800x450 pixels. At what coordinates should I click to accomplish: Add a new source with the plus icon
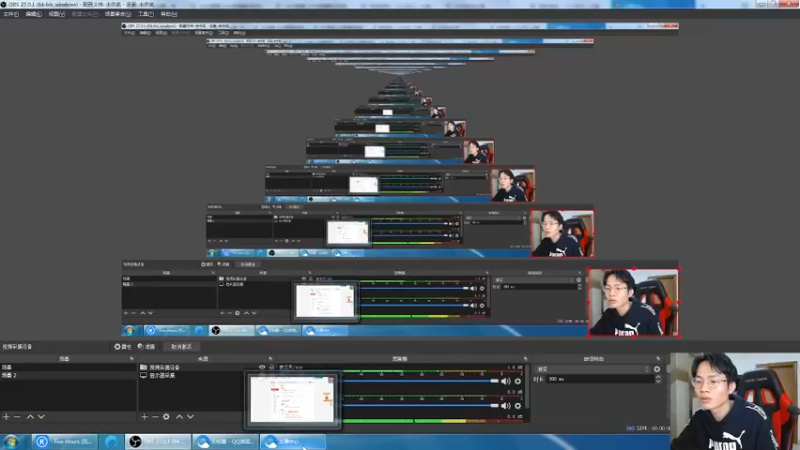pos(144,417)
